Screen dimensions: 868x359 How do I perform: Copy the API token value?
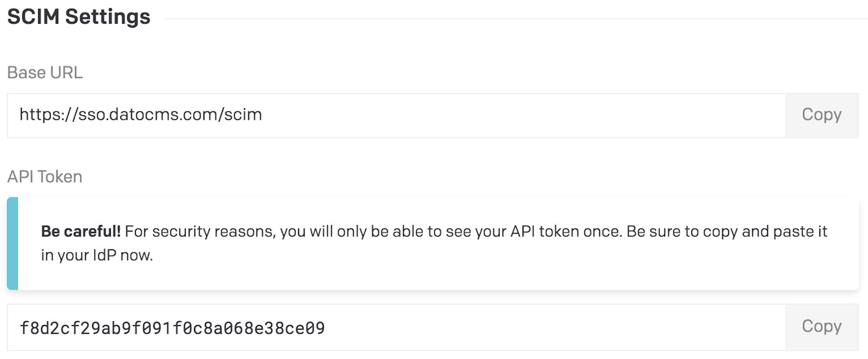(x=822, y=327)
